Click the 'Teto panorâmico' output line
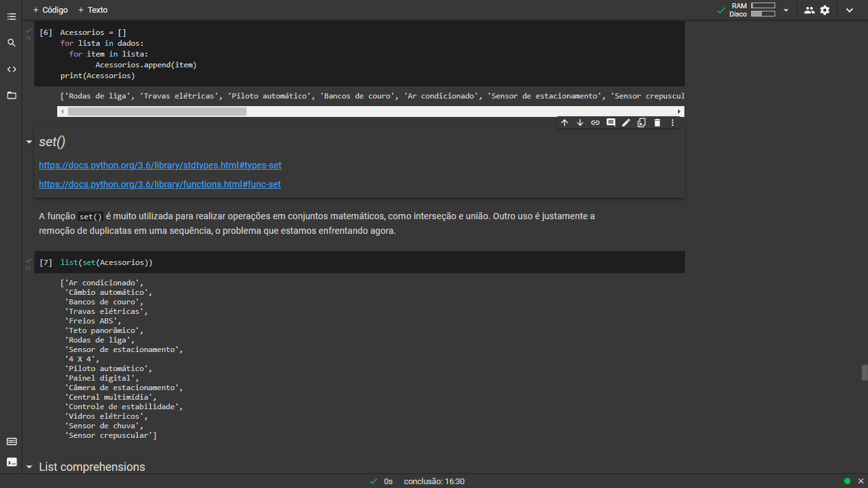Screen dimensions: 868x488 click(104, 330)
